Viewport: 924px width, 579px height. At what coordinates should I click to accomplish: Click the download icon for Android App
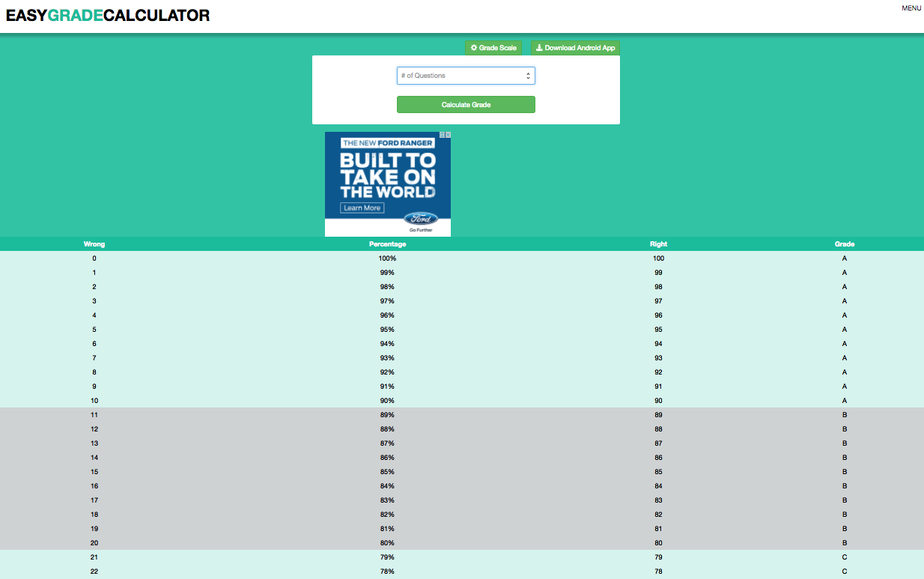[x=539, y=48]
